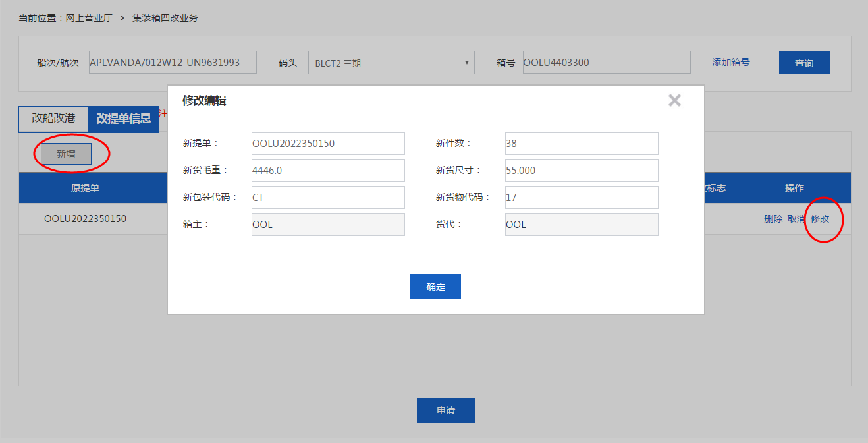The height and width of the screenshot is (443, 868).
Task: Click the 箱号 container number field
Action: click(606, 63)
